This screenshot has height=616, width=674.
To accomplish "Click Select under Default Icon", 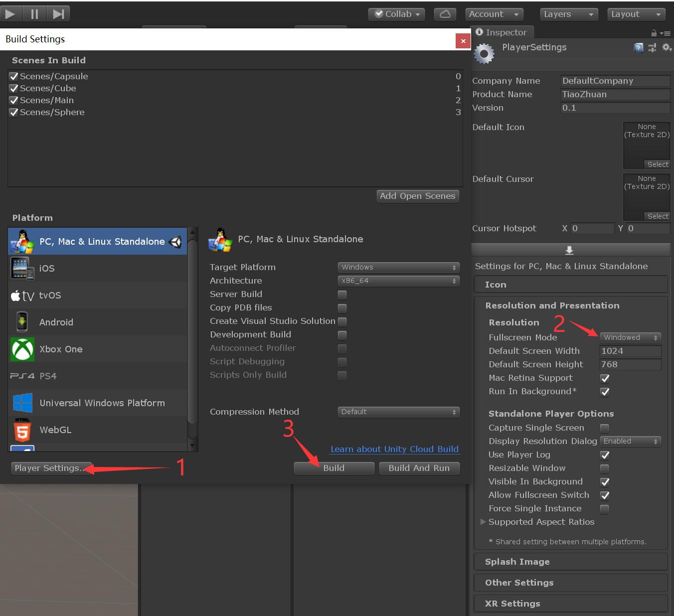I will [x=657, y=164].
